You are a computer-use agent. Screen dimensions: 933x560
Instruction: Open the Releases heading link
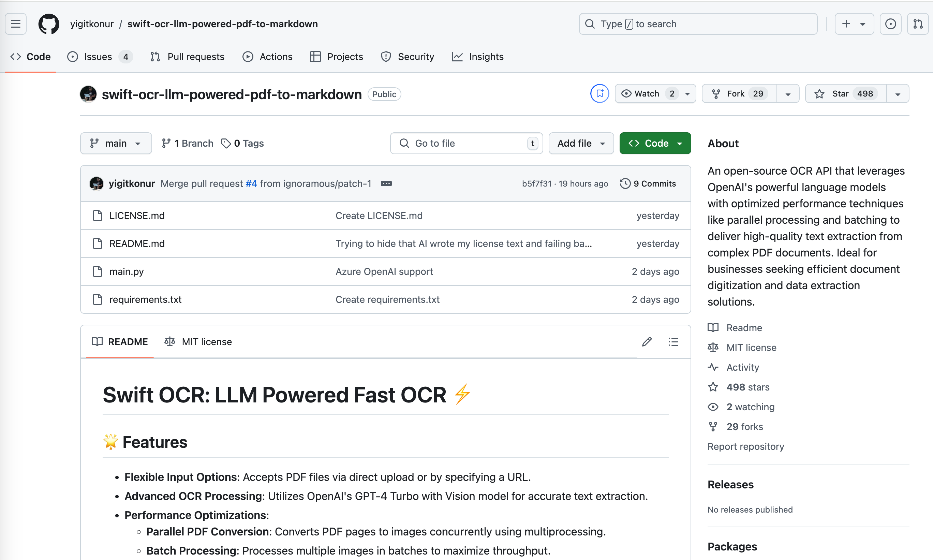730,485
